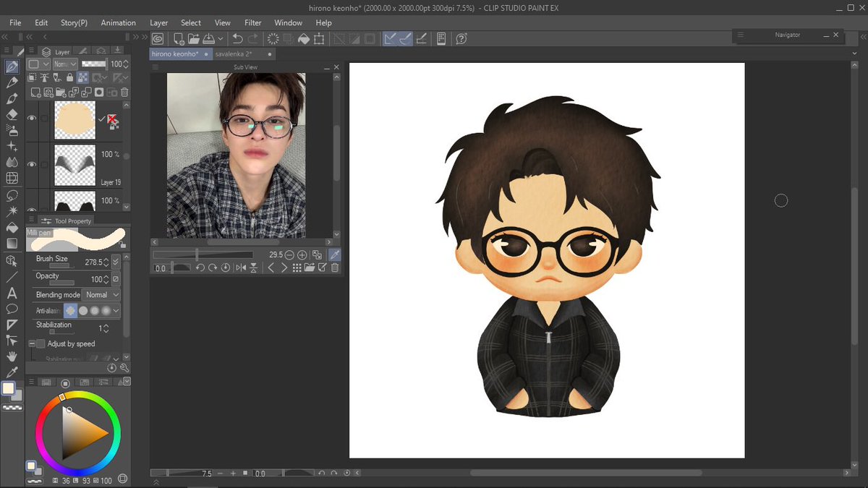Select the Auto select magic wand tool
868x488 pixels.
(12, 211)
